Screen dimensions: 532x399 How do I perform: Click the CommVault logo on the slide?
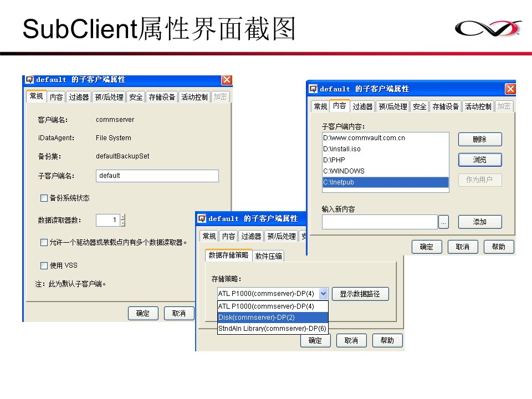click(488, 28)
